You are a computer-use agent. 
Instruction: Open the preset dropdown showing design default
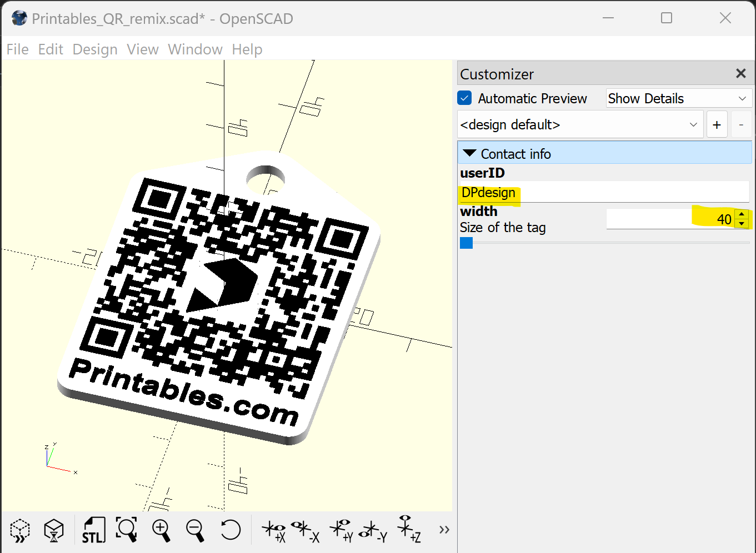click(x=580, y=124)
